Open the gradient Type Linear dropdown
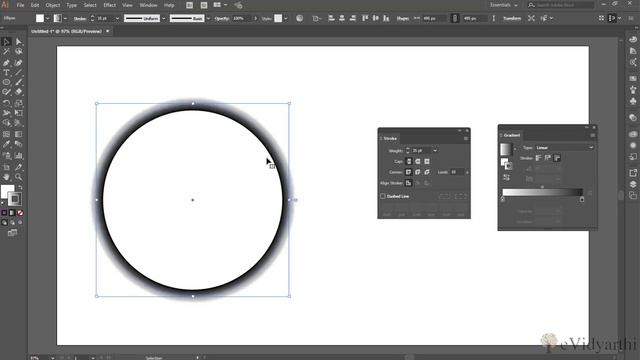 point(564,147)
